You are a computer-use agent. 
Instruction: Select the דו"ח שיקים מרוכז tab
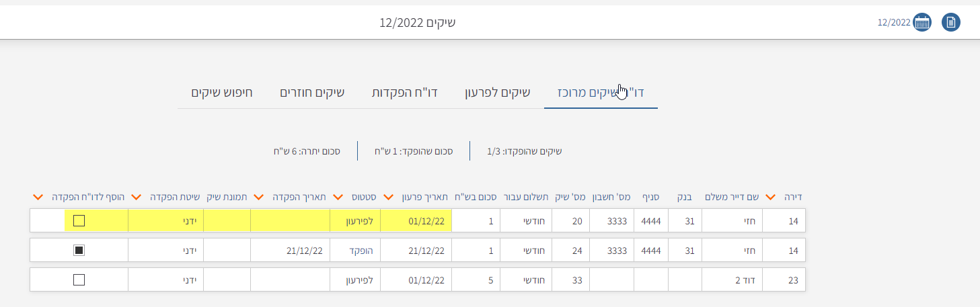[x=601, y=92]
